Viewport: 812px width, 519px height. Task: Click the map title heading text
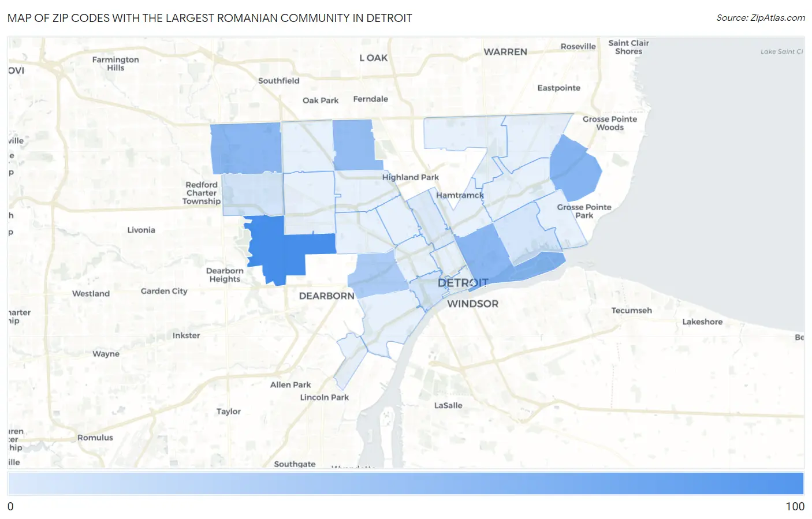(x=210, y=18)
